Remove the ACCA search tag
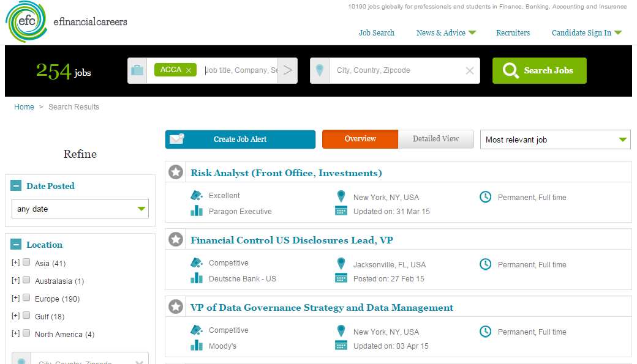637x364 pixels. point(189,70)
